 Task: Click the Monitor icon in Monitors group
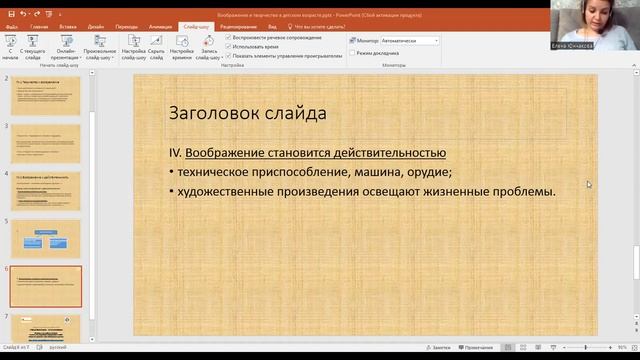click(x=352, y=40)
